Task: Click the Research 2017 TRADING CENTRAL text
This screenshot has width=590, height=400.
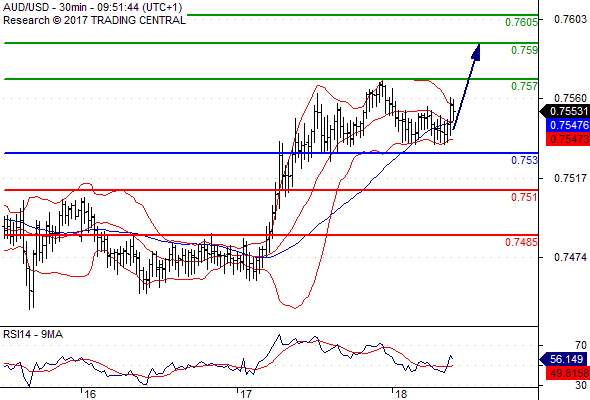Action: (94, 20)
